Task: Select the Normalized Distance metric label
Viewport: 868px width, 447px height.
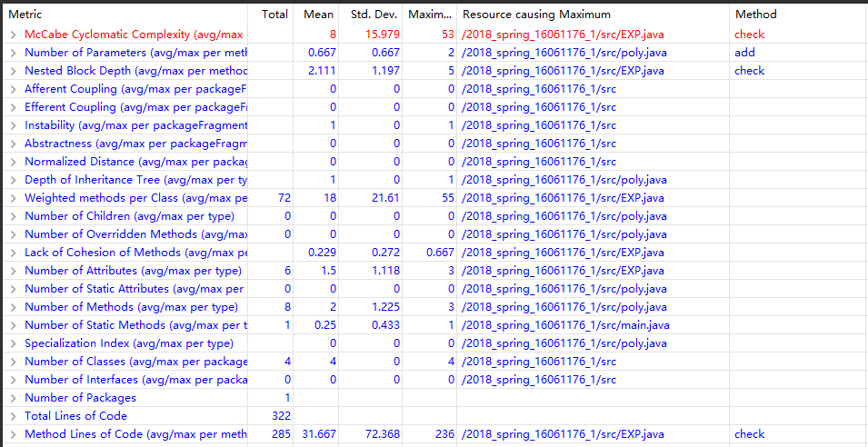Action: tap(136, 162)
